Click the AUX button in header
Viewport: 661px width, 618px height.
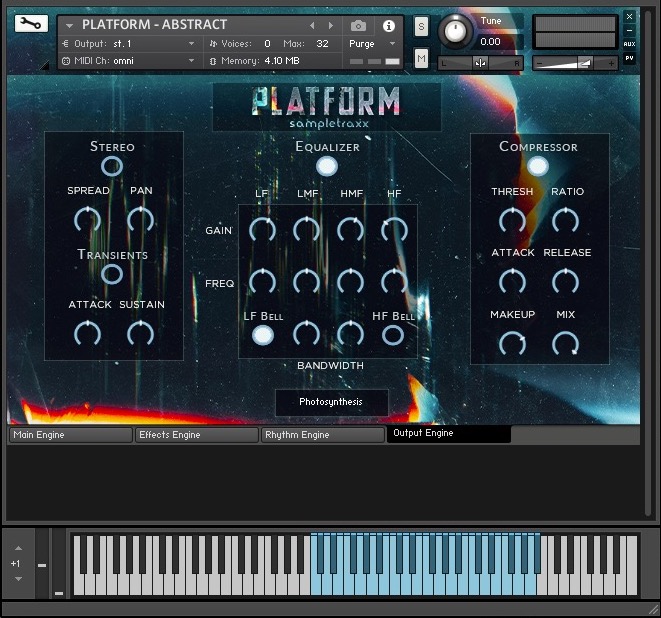(629, 44)
